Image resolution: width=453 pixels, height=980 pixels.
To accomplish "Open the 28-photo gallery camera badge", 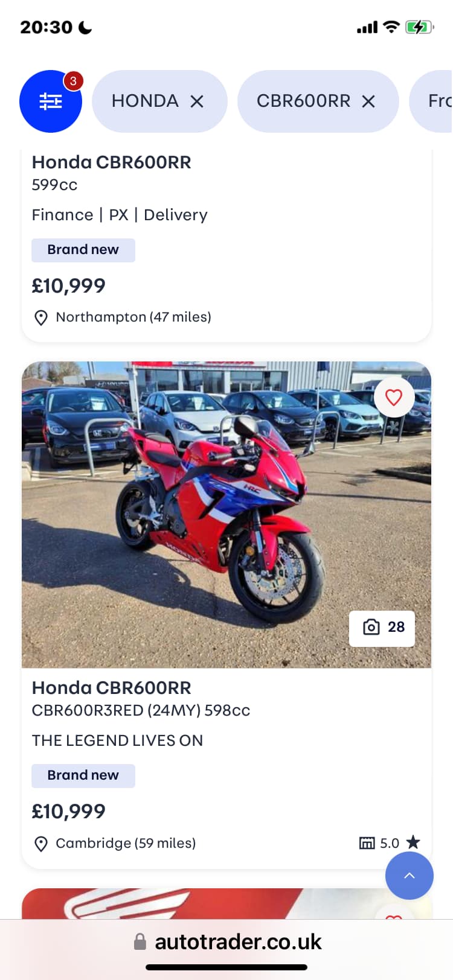I will click(382, 628).
